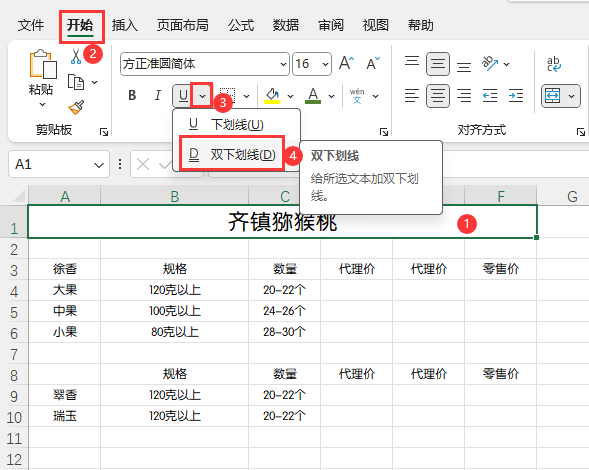
Task: Toggle Bold formatting button
Action: pyautogui.click(x=132, y=95)
